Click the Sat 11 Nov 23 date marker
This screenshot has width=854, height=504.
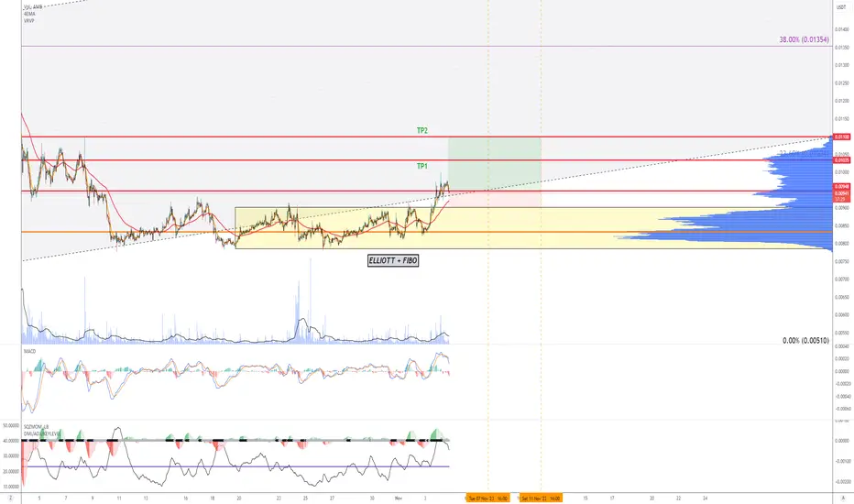[541, 498]
